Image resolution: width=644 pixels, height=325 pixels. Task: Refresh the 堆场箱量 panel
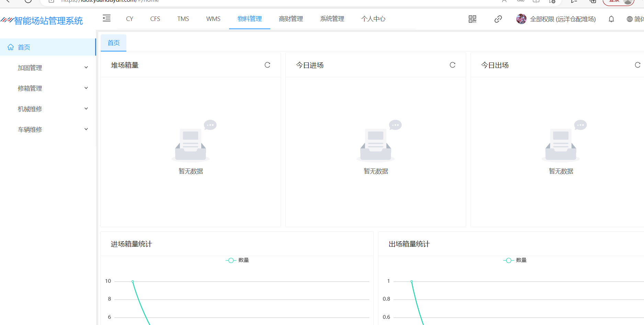click(x=267, y=65)
